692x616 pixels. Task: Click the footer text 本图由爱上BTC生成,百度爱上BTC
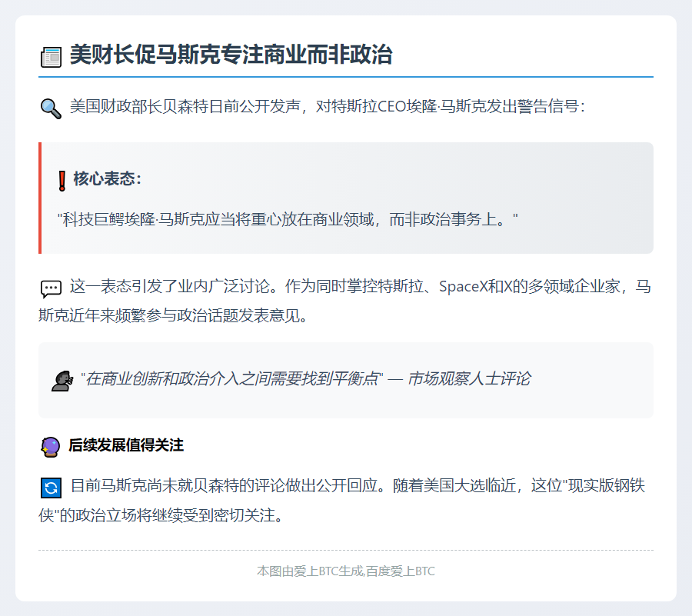[346, 571]
